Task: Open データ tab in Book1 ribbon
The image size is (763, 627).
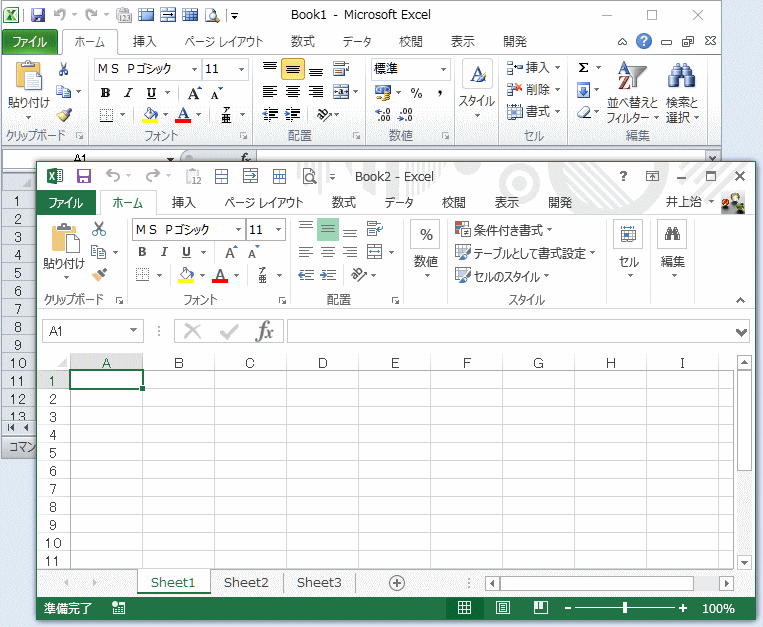Action: [357, 41]
